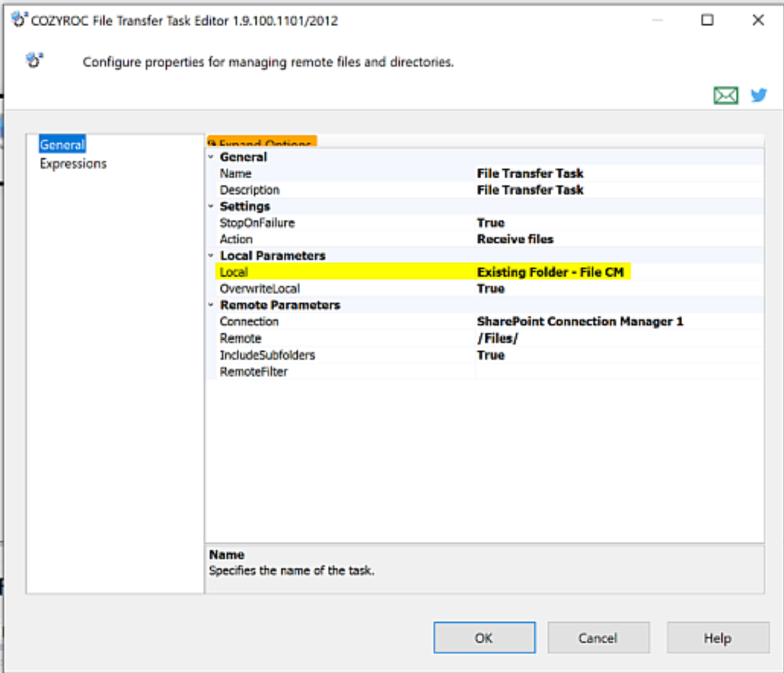Open OverwriteLocal True value dropdown
The height and width of the screenshot is (673, 784).
[619, 289]
